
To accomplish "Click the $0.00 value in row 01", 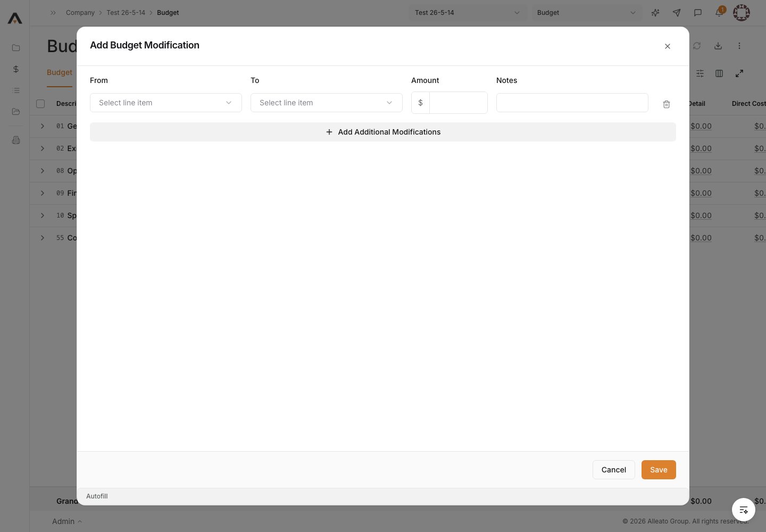I will (x=701, y=126).
